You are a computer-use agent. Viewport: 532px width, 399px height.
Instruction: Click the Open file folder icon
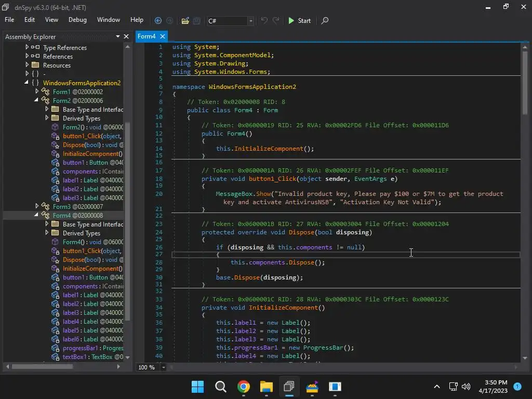coord(185,21)
